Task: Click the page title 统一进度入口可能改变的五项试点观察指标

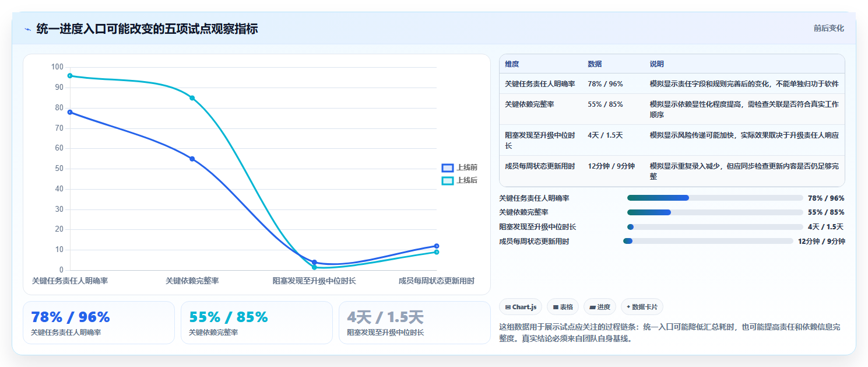Action: pos(147,29)
